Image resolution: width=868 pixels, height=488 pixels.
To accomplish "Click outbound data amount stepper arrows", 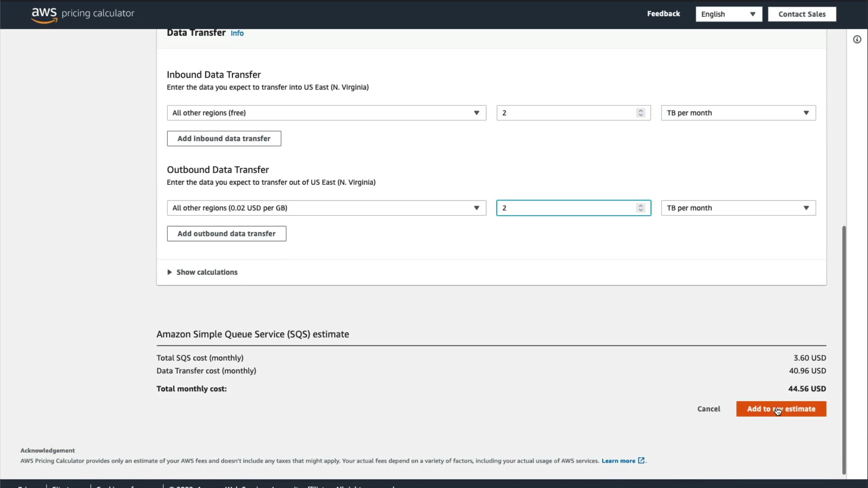I will 640,208.
